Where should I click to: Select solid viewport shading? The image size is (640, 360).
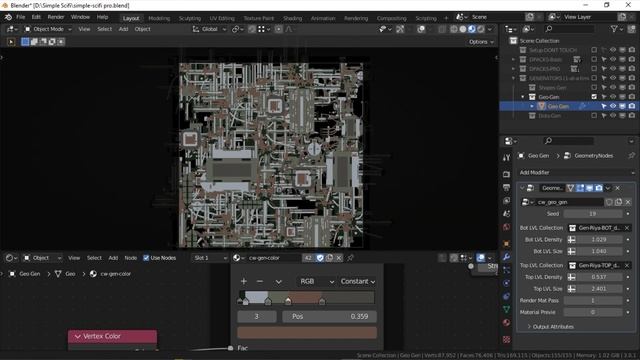coord(463,29)
